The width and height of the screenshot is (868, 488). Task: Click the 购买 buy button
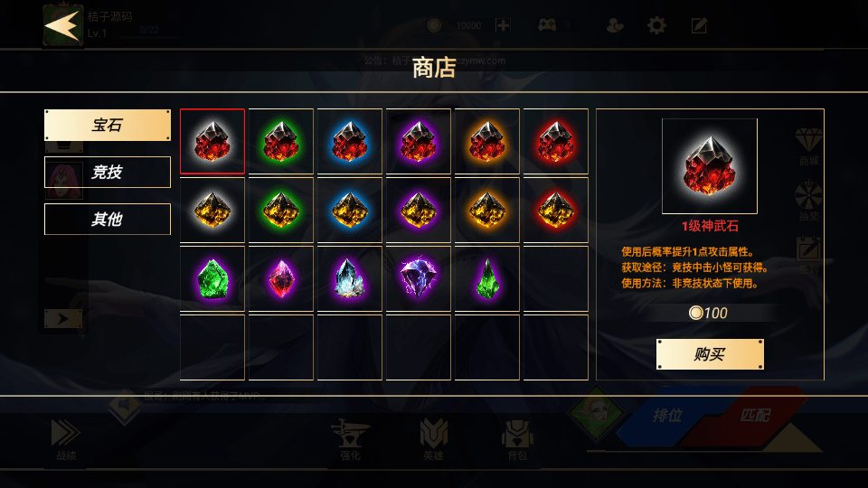coord(710,354)
